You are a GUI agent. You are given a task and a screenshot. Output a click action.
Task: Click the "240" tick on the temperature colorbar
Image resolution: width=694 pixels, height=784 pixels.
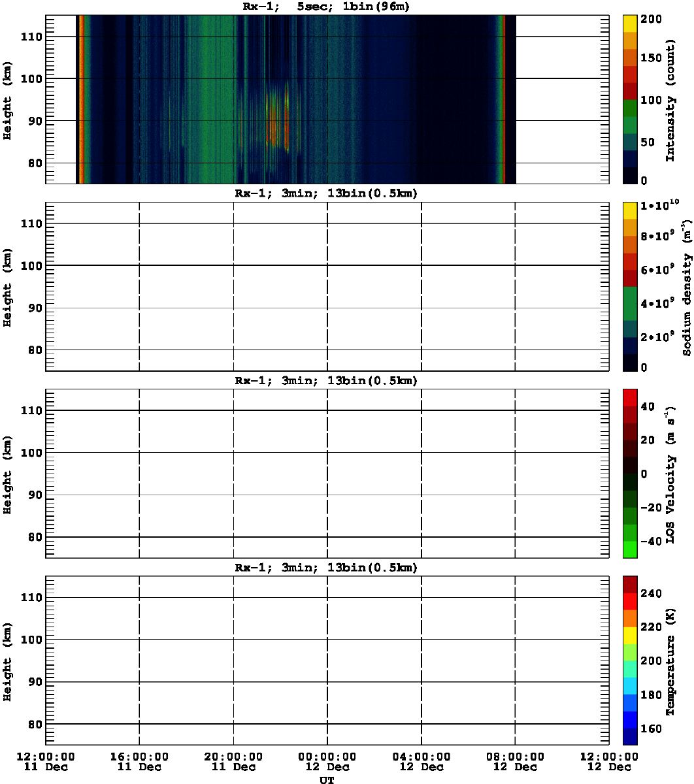(x=652, y=593)
